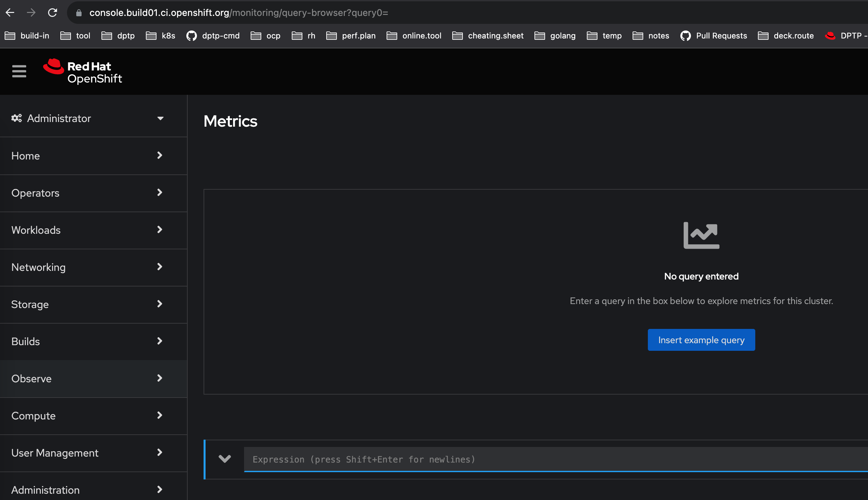The image size is (868, 500).
Task: Open the Builds navigation menu
Action: [88, 341]
